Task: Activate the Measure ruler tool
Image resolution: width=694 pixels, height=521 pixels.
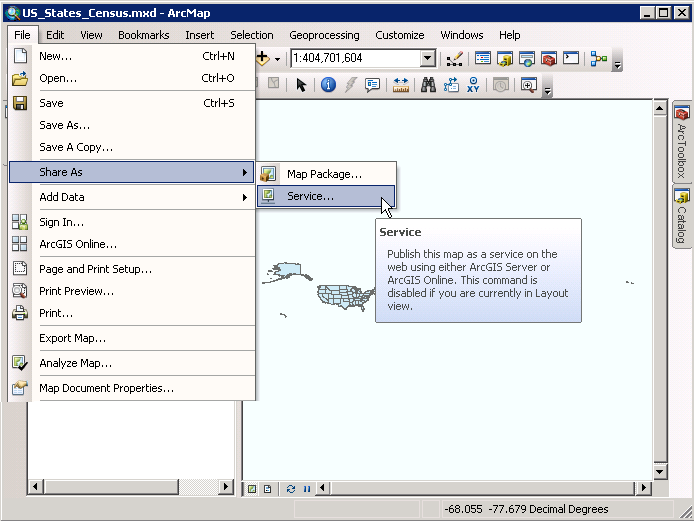Action: point(401,85)
